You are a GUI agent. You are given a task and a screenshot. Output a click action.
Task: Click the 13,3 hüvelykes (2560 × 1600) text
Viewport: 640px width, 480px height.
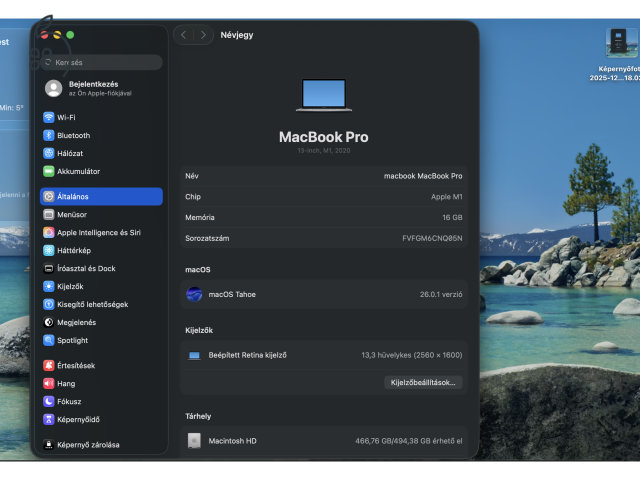[411, 355]
